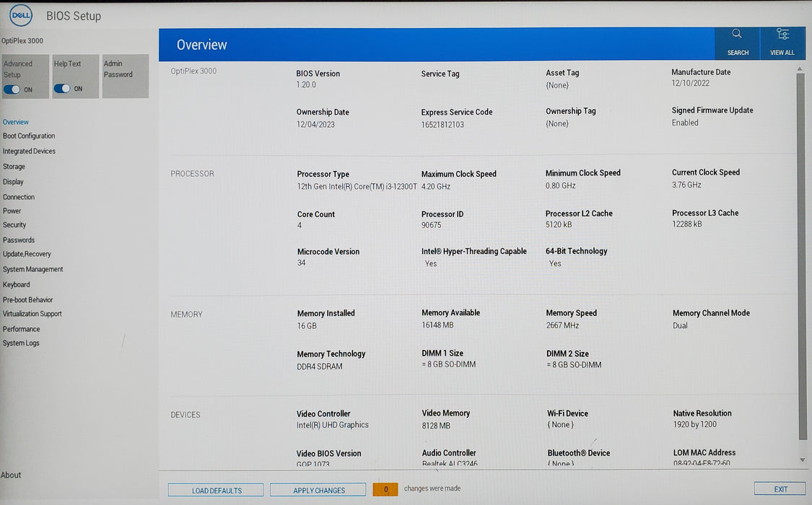Viewport: 812px width, 505px height.
Task: Go to Storage settings
Action: click(x=14, y=167)
